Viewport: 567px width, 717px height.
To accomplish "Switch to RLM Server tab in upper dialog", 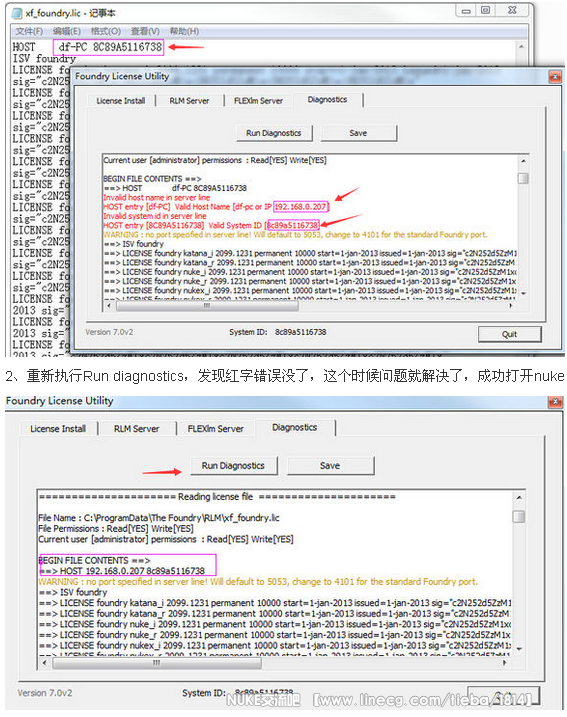I will (x=189, y=101).
